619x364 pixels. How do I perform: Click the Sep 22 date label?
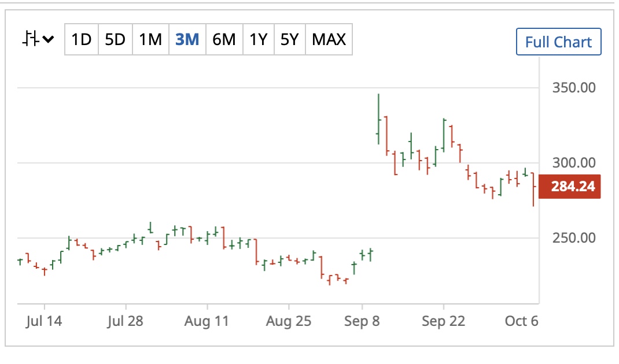tap(443, 321)
